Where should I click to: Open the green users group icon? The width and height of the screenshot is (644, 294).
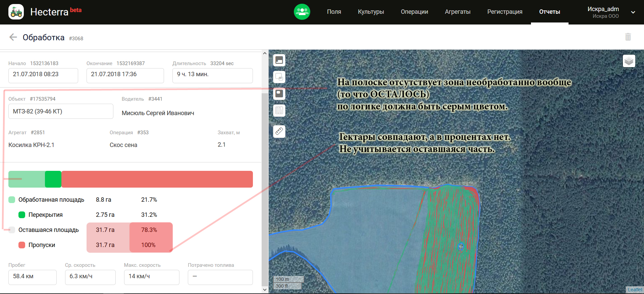(302, 12)
